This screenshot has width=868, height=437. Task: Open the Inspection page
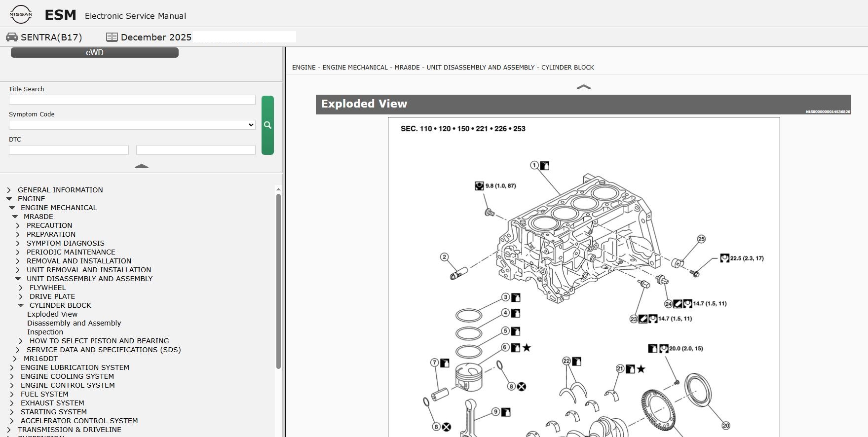click(x=45, y=332)
